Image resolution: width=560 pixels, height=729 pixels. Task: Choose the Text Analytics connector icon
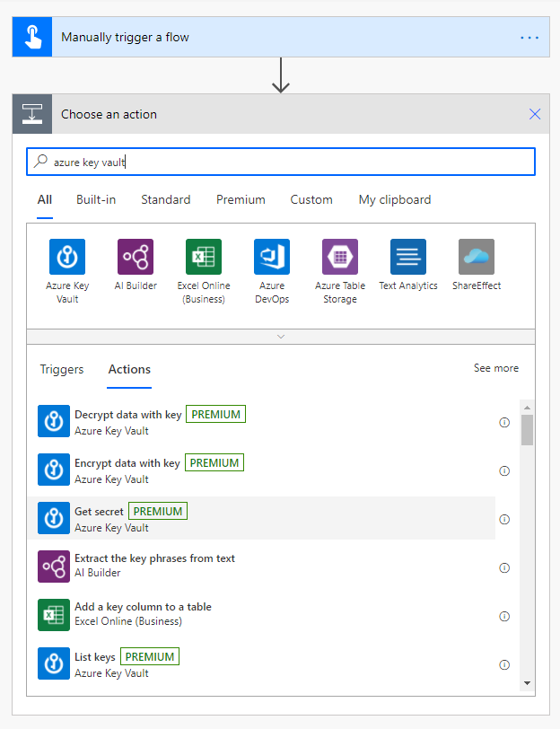408,257
